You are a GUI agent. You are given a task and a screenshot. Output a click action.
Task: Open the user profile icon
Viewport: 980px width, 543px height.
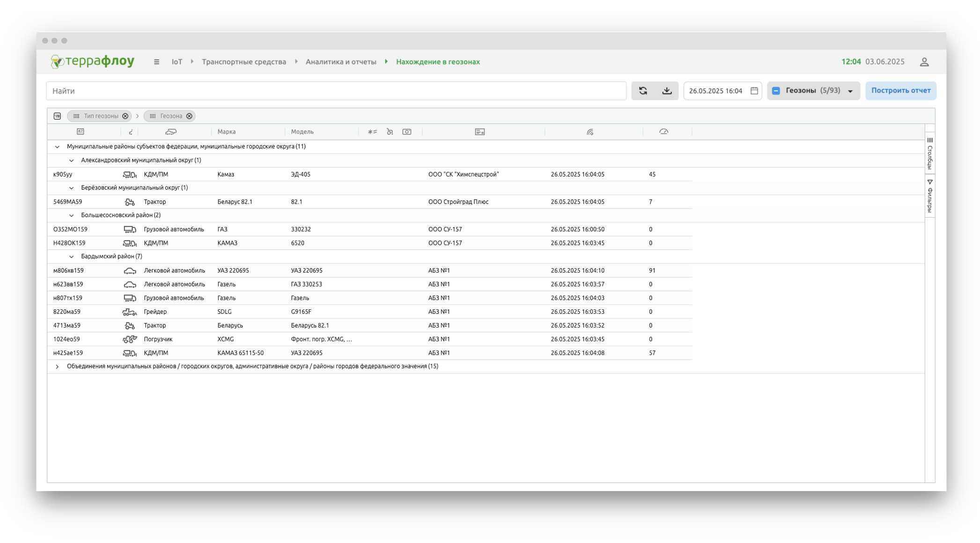(924, 62)
